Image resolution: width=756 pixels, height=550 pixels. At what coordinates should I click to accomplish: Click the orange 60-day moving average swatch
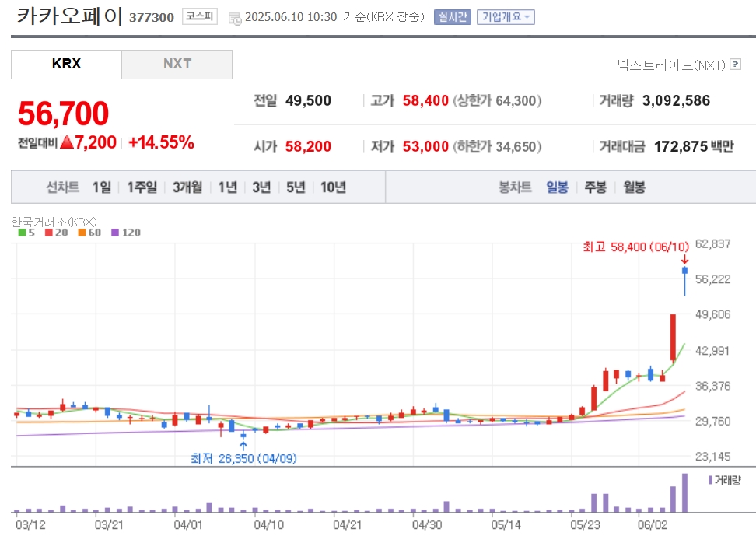(82, 233)
